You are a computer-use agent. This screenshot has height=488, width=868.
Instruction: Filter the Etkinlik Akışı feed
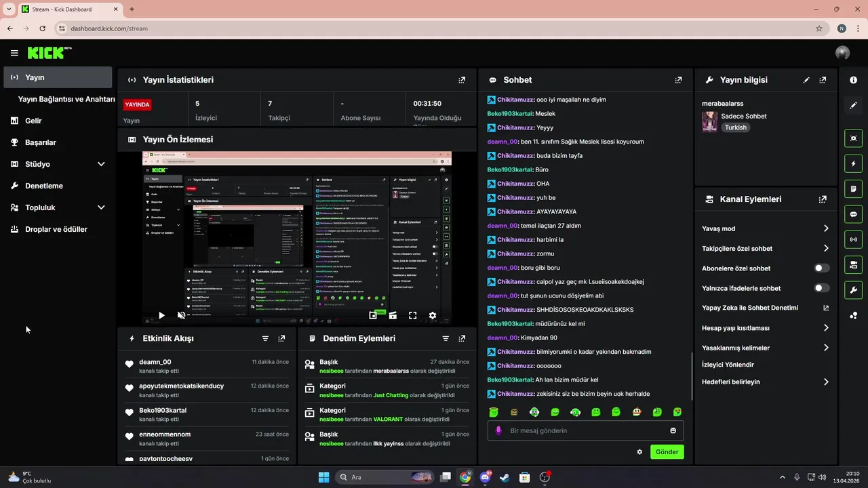265,338
